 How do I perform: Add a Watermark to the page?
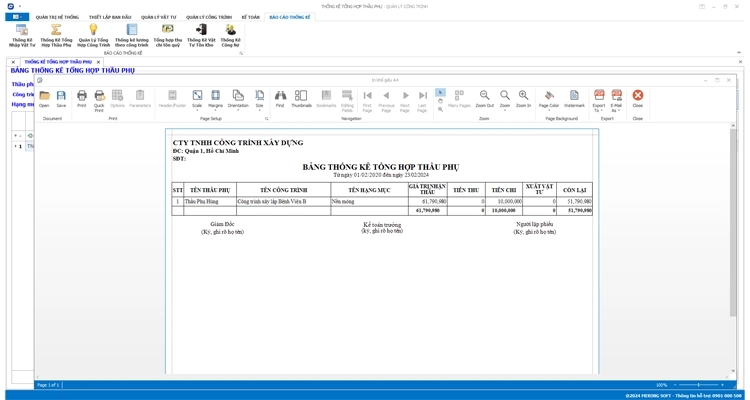(x=574, y=98)
